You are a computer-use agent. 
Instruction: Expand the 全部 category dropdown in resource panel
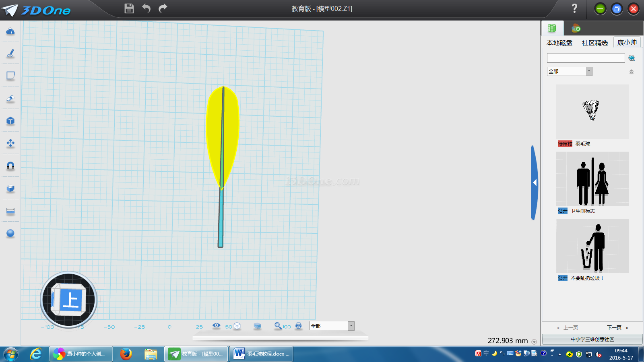tap(589, 72)
